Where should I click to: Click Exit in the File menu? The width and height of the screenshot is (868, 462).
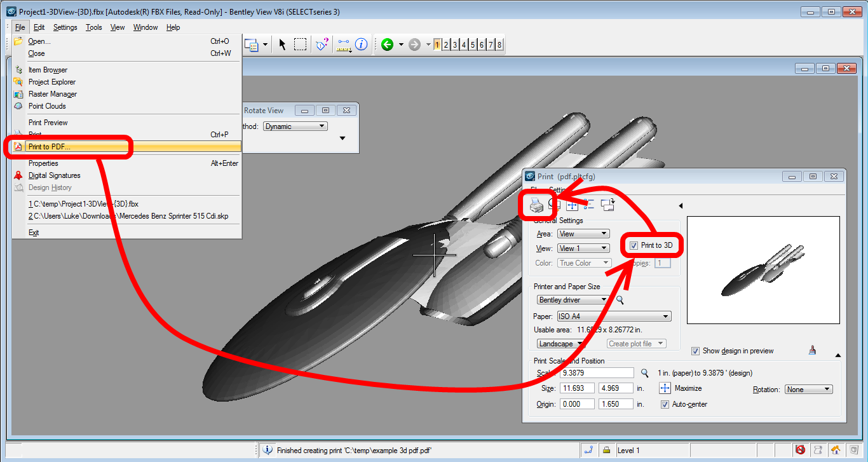pyautogui.click(x=127, y=233)
